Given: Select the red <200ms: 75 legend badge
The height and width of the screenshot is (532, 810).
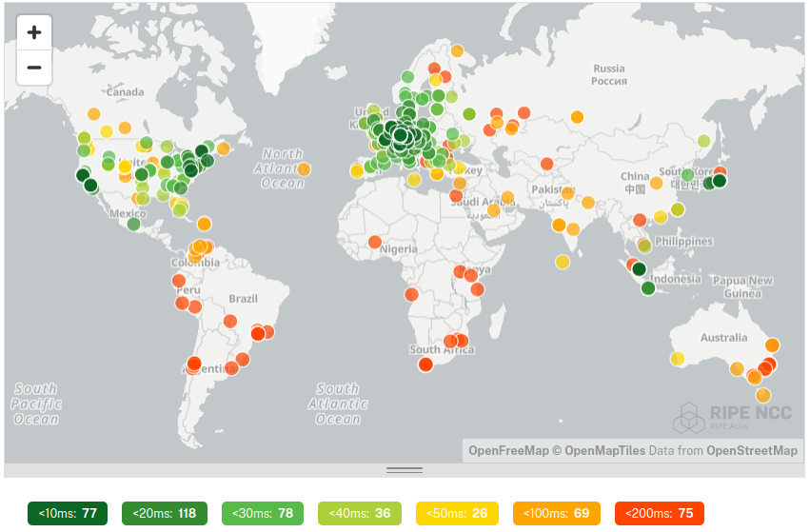Looking at the screenshot, I should point(659,514).
